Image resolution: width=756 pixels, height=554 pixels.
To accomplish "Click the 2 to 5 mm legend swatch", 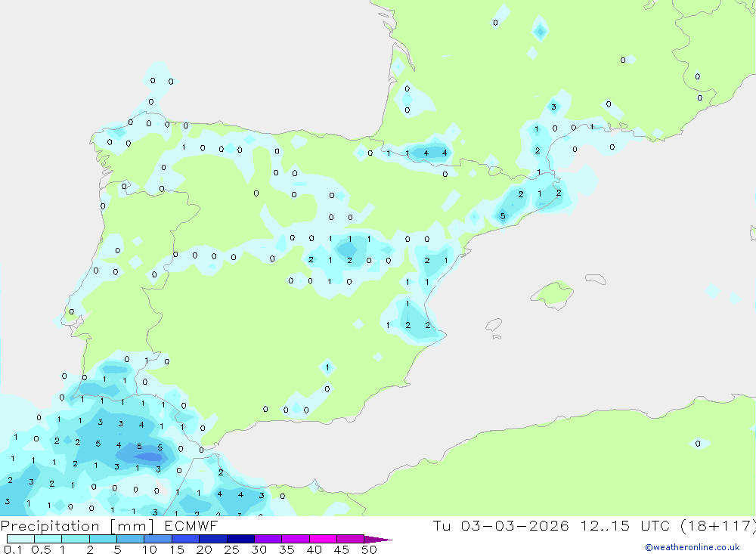I will coord(103,539).
